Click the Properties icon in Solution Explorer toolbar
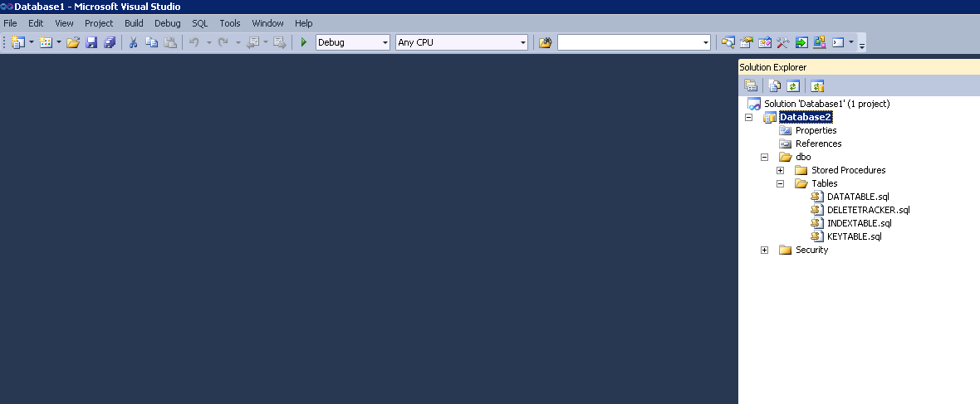 [751, 85]
